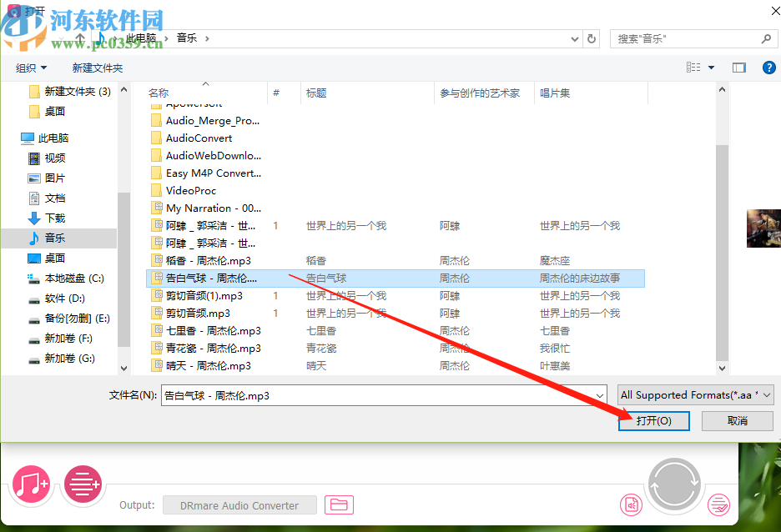Click the 取消 button
The width and height of the screenshot is (781, 532).
[737, 421]
